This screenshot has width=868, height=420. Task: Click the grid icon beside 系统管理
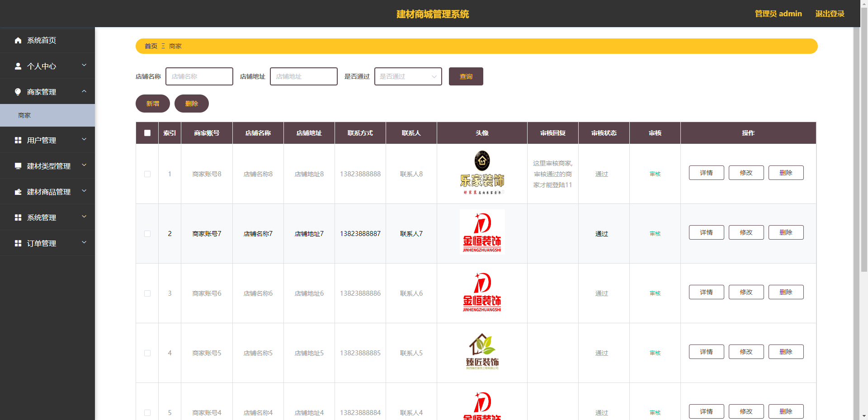[x=18, y=217]
